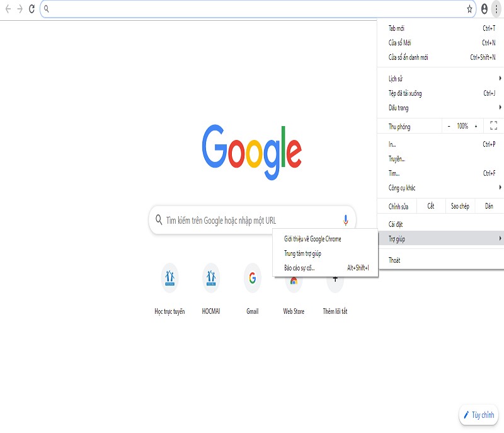This screenshot has height=433, width=504.
Task: Open Trung tâm trợ giúp
Action: [325, 253]
